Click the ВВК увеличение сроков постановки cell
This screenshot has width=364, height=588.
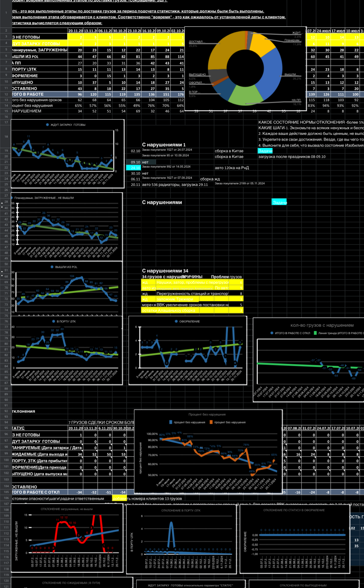[x=192, y=305]
